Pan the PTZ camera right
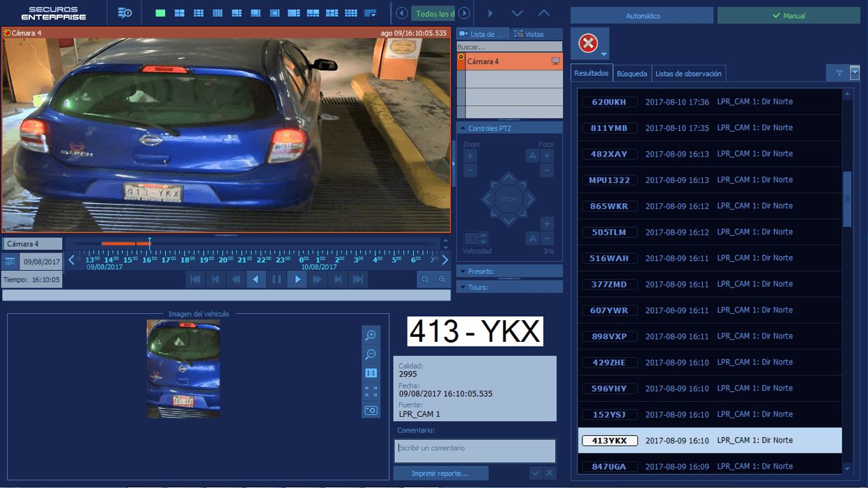 (529, 199)
